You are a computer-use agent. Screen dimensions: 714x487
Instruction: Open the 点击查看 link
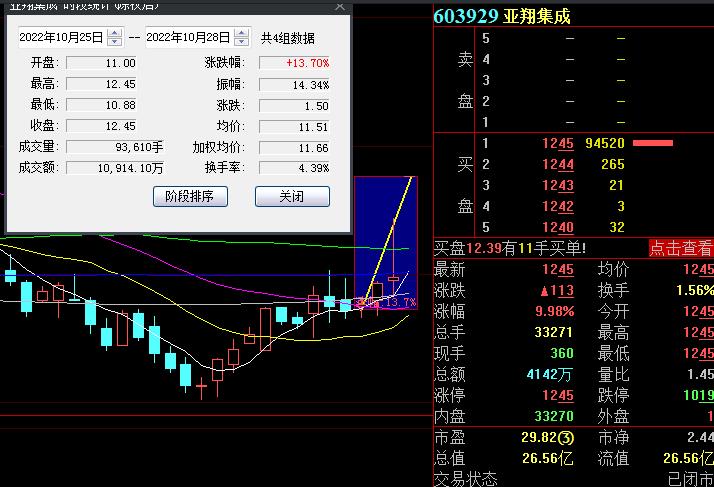(680, 248)
